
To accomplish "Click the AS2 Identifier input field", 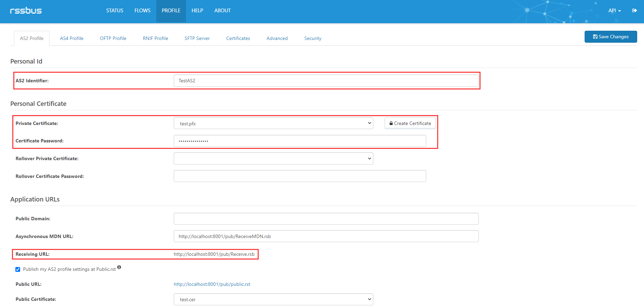I will pyautogui.click(x=326, y=81).
